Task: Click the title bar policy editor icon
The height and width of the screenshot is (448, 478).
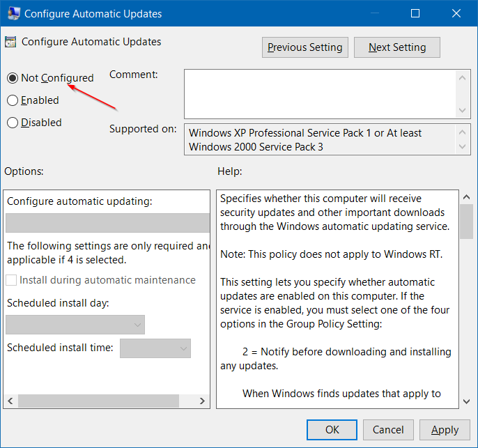Action: point(13,13)
